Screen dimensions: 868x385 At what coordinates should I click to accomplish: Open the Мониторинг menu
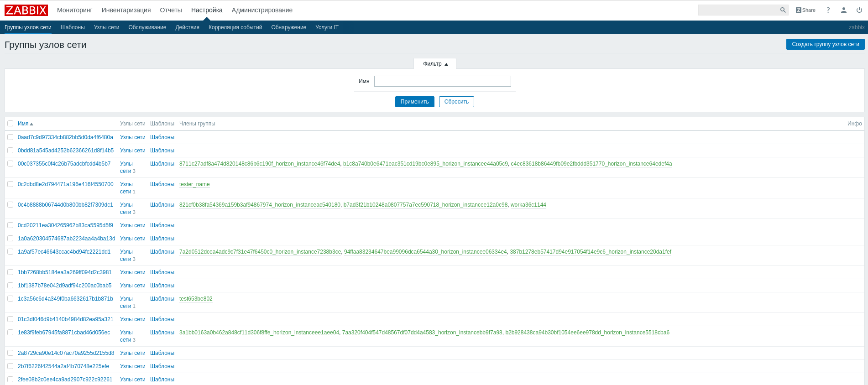pyautogui.click(x=74, y=10)
